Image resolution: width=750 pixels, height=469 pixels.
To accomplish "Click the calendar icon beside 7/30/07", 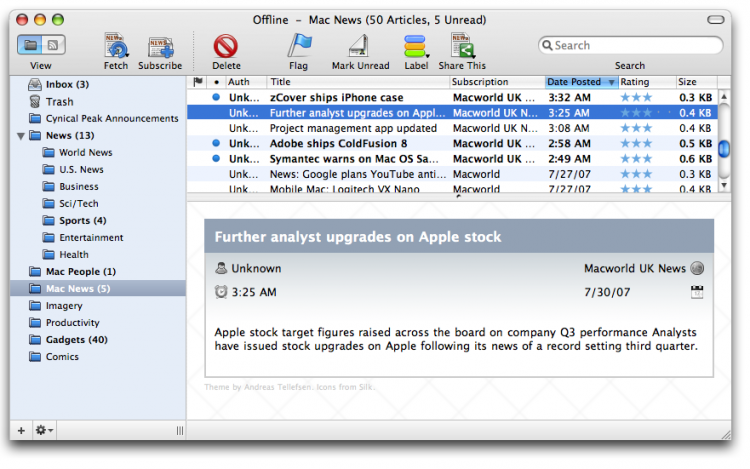I will click(x=697, y=292).
